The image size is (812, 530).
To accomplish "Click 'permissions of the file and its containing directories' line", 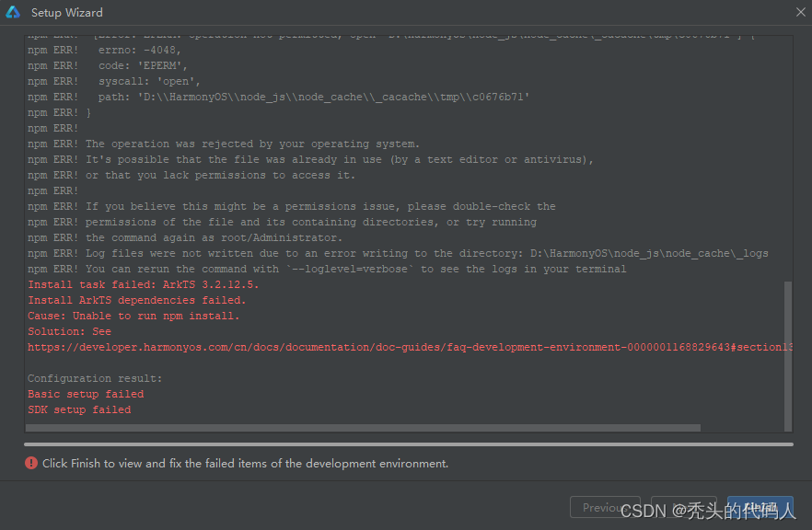I will (283, 222).
